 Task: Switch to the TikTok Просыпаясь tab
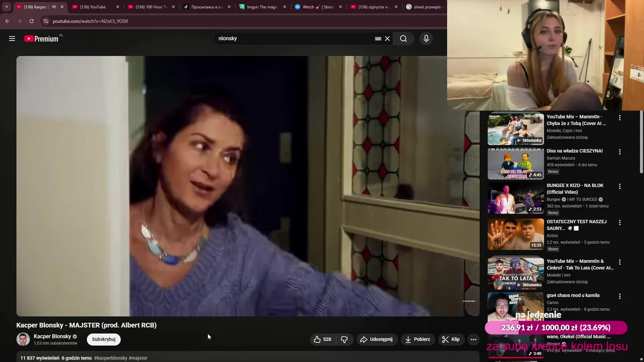(206, 7)
